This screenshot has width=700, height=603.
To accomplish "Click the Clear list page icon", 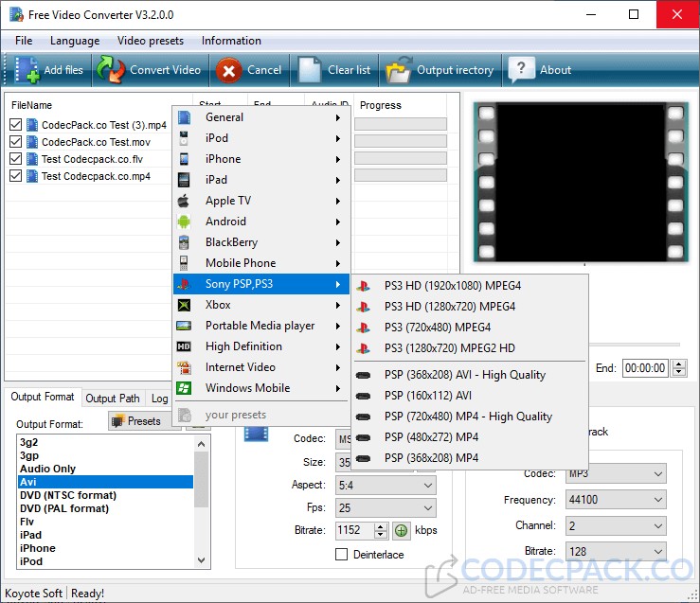I will [309, 70].
